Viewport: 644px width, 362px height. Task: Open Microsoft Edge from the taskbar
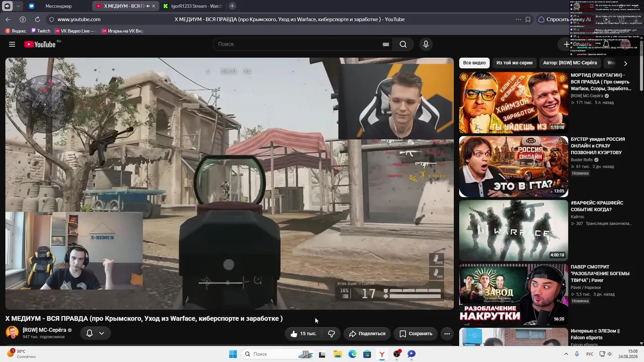(x=352, y=354)
